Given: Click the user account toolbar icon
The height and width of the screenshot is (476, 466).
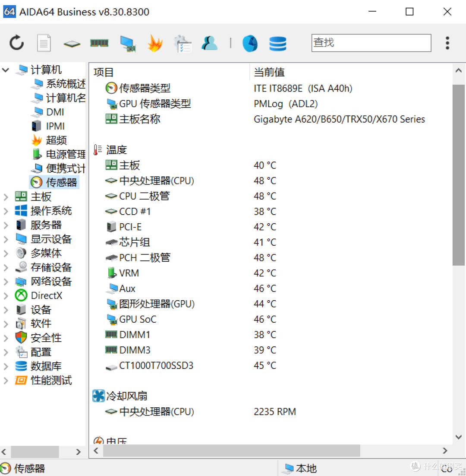Looking at the screenshot, I should point(210,43).
